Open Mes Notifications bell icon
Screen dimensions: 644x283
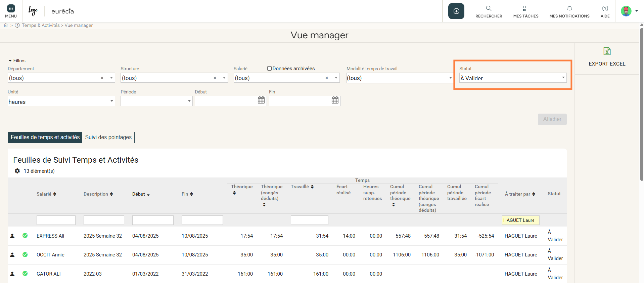point(569,8)
